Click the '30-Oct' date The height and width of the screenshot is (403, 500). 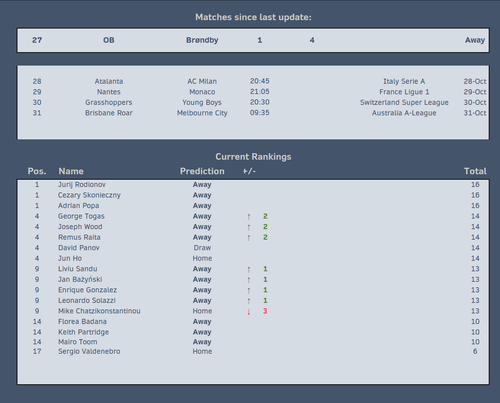pyautogui.click(x=475, y=102)
